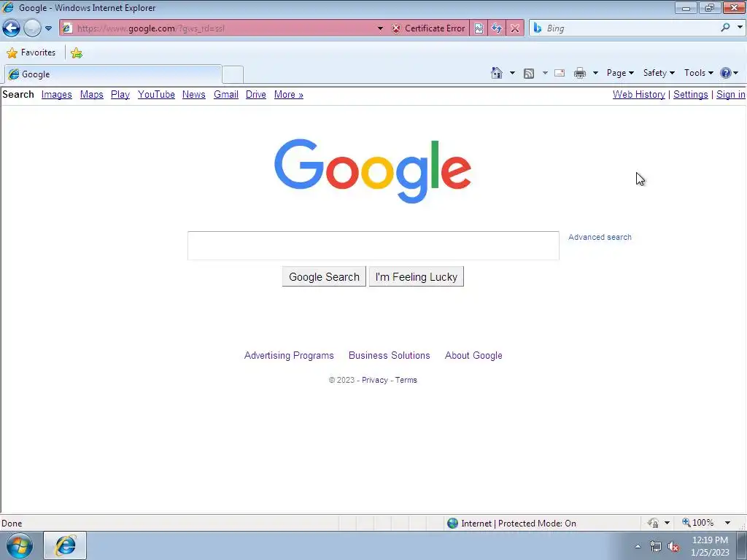Screen dimensions: 747x560
Task: Refresh the page with the Refresh icon
Action: point(496,28)
